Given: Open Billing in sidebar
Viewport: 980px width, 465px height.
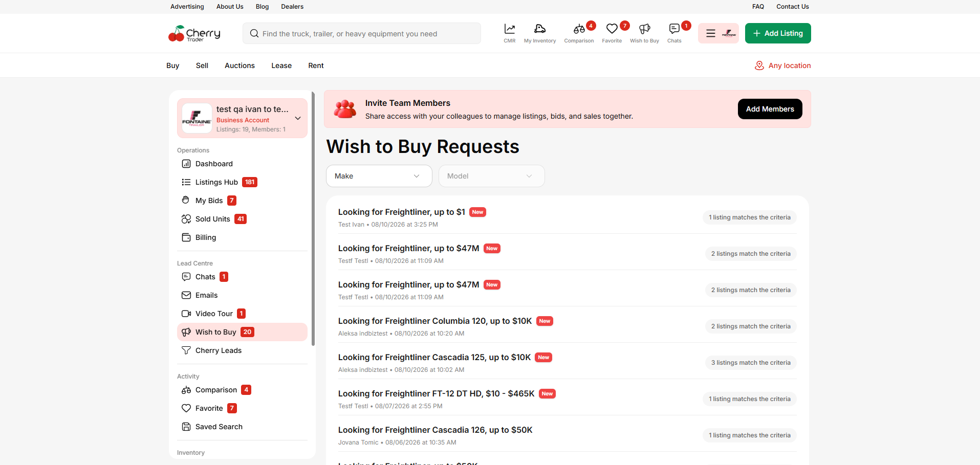Looking at the screenshot, I should 242,237.
